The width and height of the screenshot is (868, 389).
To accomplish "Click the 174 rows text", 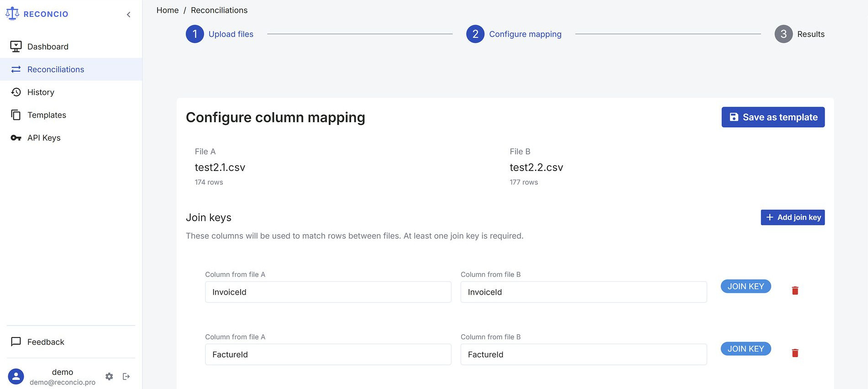I will click(209, 182).
